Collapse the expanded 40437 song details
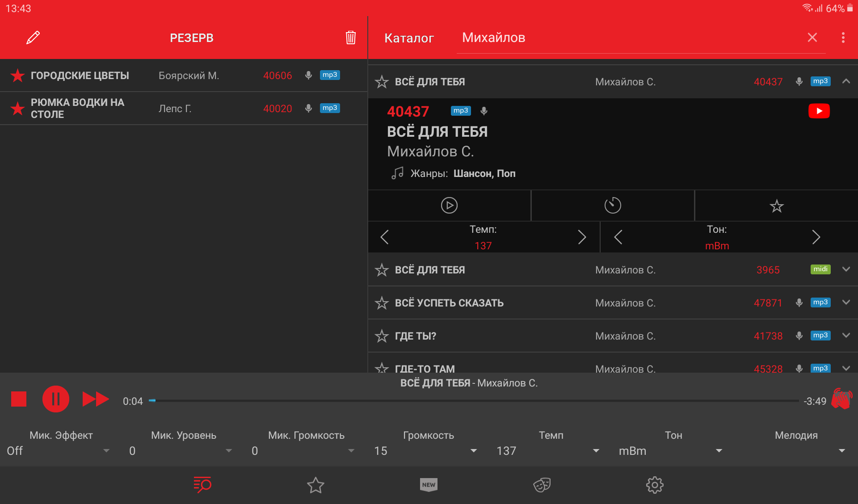Viewport: 858px width, 504px height. 846,81
